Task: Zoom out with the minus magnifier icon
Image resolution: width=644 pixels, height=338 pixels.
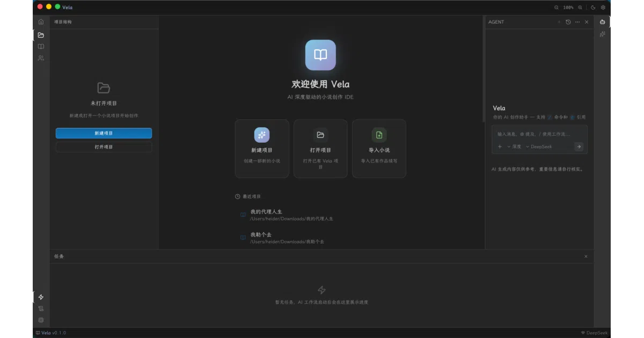Action: 556,8
